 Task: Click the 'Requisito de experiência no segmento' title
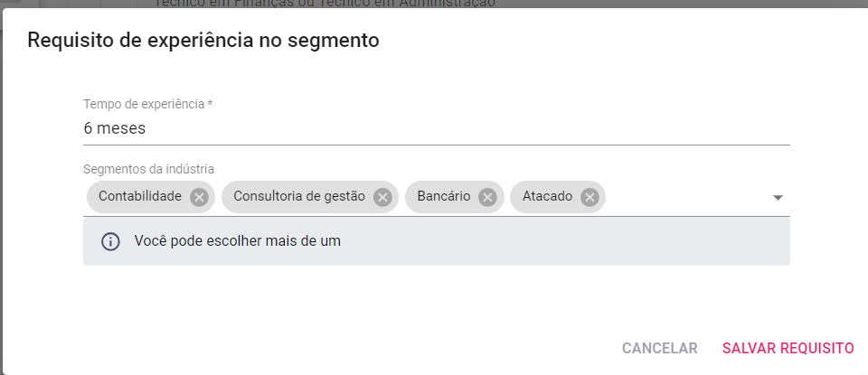click(203, 41)
